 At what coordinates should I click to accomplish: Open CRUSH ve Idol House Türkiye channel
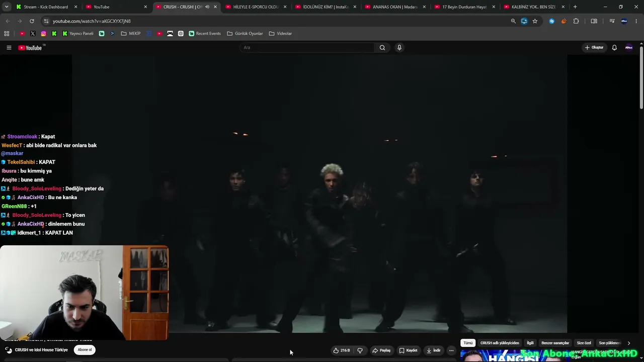coord(41,350)
